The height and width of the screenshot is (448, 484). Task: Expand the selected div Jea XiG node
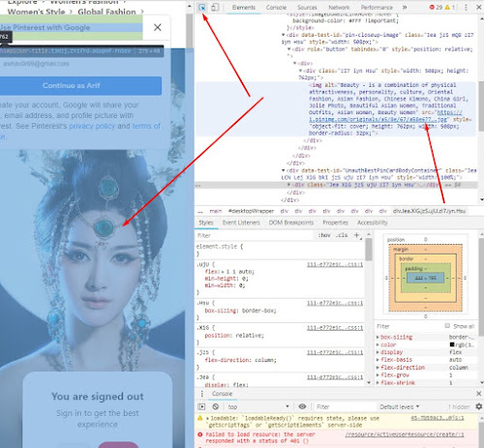289,185
